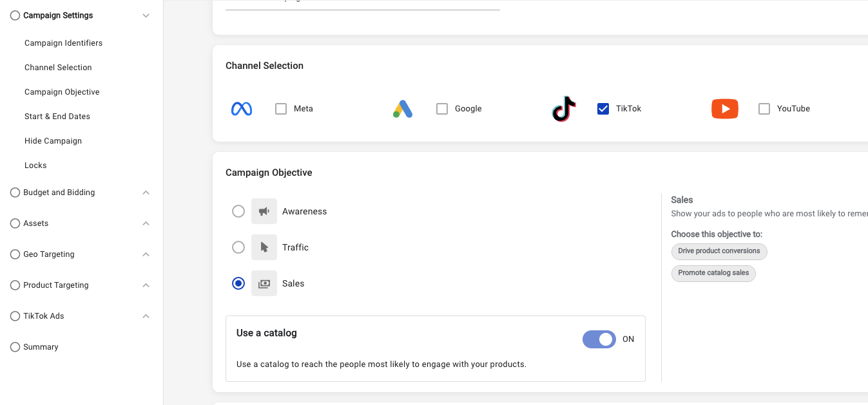Enable the Meta channel checkbox

click(x=281, y=109)
